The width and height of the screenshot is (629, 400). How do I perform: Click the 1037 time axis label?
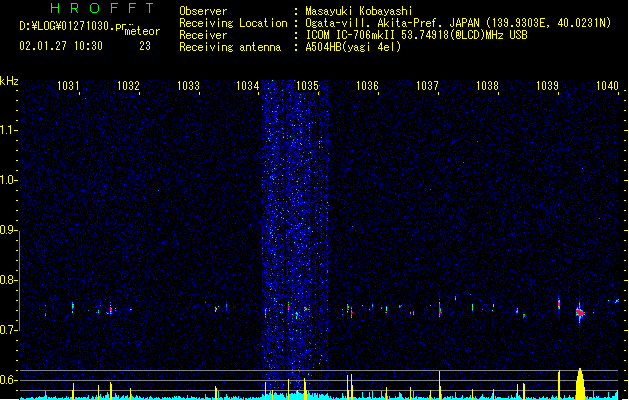(427, 85)
